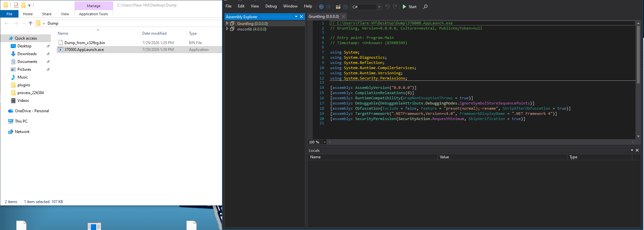Close the Assembly Explorer panel
Screen dimensions: 644x230
301,17
